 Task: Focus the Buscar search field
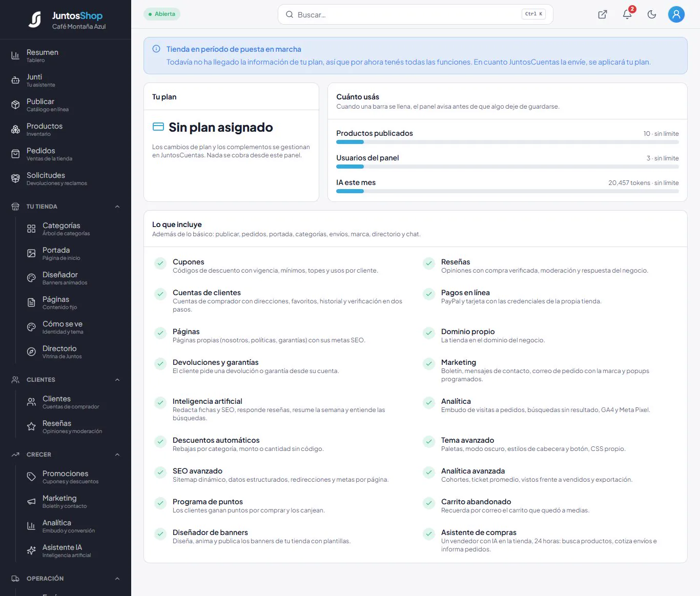click(x=415, y=14)
